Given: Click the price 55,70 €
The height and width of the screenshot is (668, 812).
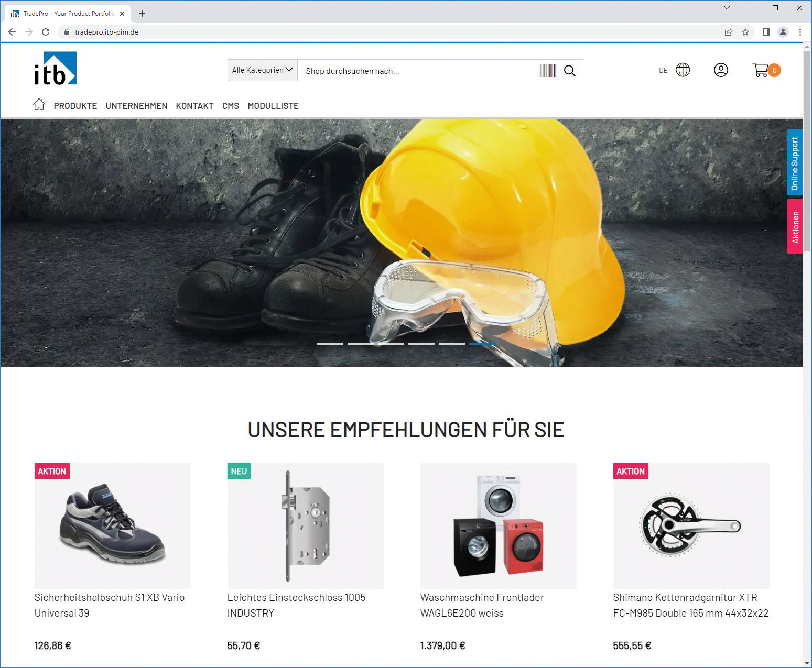Looking at the screenshot, I should click(x=244, y=645).
